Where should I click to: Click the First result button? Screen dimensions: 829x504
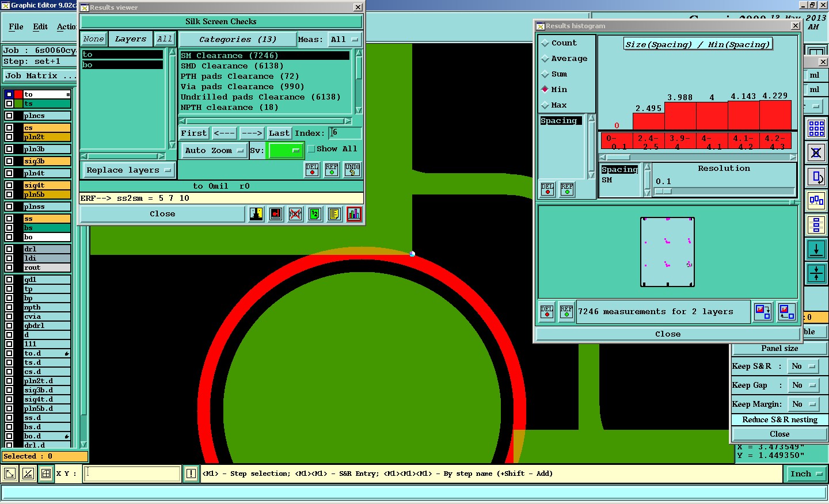tap(193, 133)
